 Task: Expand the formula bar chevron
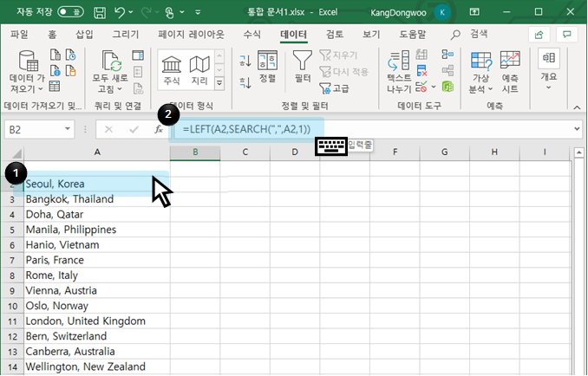pyautogui.click(x=577, y=129)
